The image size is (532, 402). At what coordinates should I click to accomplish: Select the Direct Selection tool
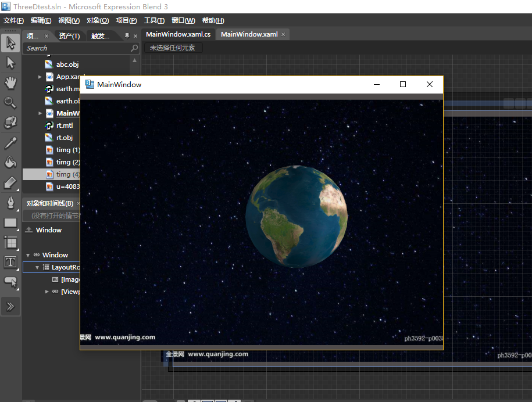10,63
